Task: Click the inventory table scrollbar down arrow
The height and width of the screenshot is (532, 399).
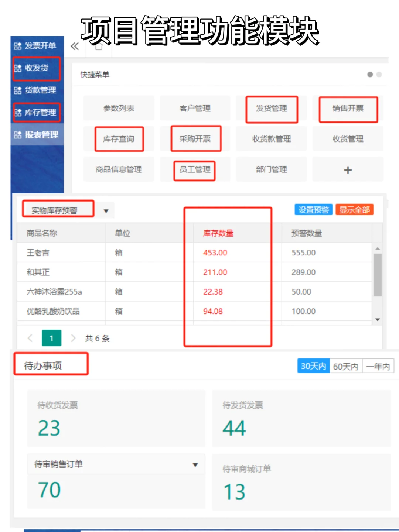Action: pos(378,319)
